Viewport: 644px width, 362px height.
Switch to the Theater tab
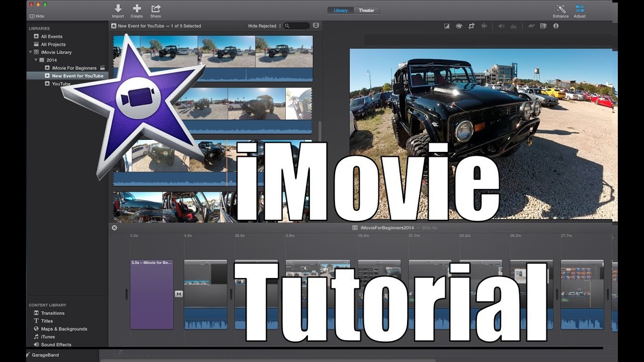[366, 11]
